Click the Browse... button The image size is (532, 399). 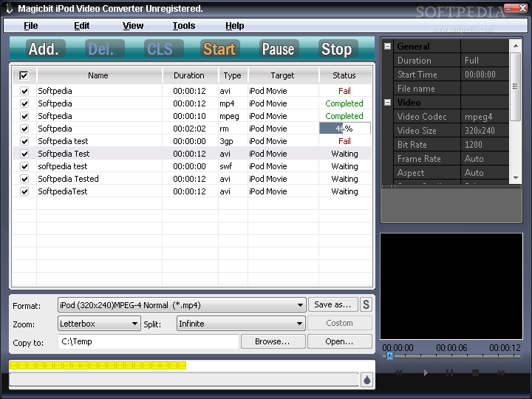273,341
